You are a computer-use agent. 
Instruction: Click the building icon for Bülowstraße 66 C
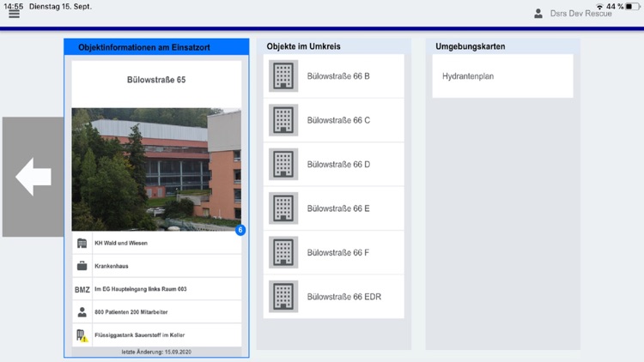point(283,120)
